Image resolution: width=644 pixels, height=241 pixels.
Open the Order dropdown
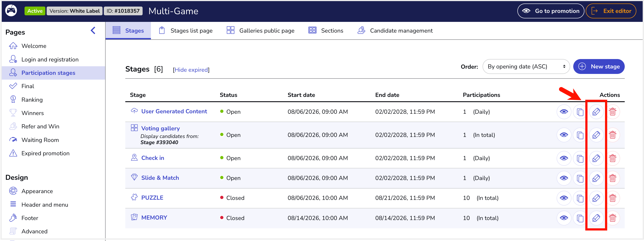click(x=526, y=67)
